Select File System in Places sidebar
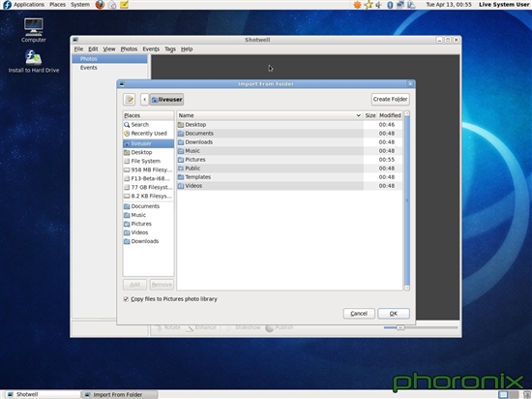 tap(148, 162)
